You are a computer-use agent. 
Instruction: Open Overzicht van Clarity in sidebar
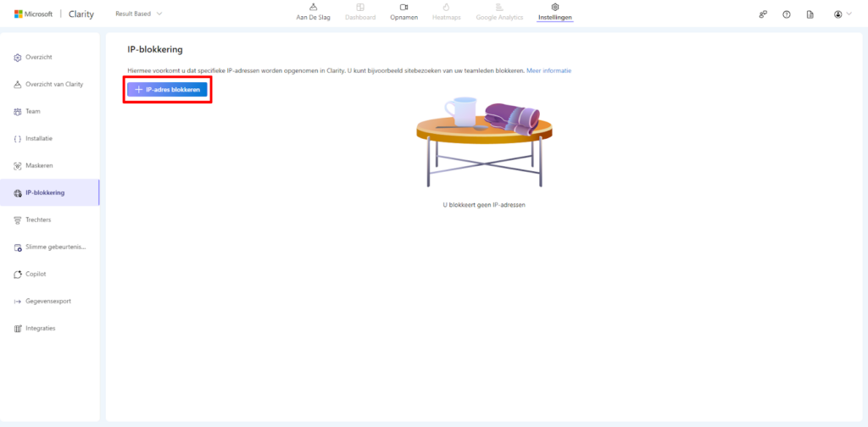click(x=50, y=84)
